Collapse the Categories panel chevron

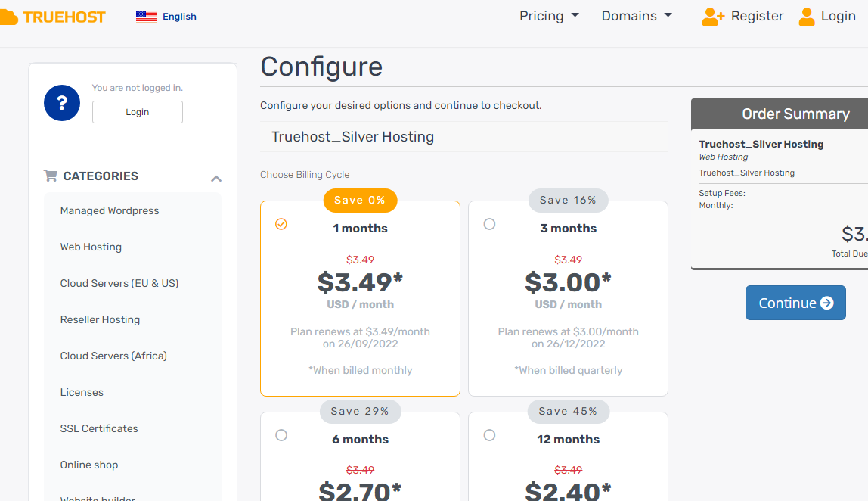pyautogui.click(x=216, y=179)
